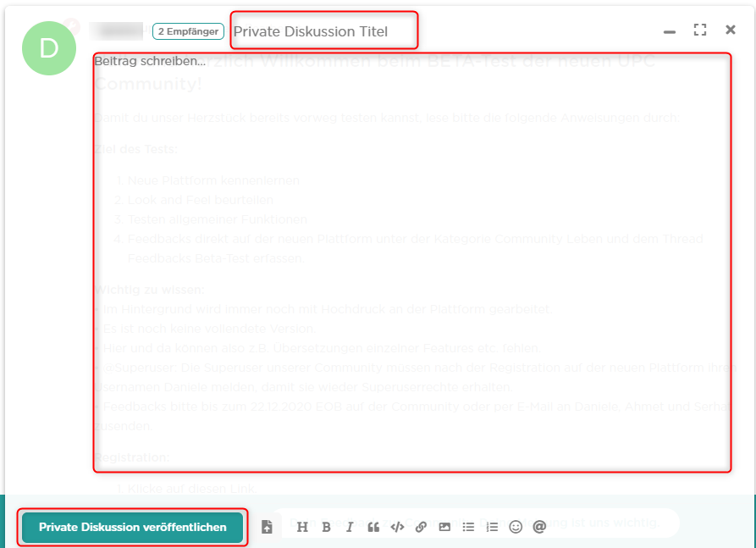Insert an image
756x548 pixels.
[x=444, y=527]
